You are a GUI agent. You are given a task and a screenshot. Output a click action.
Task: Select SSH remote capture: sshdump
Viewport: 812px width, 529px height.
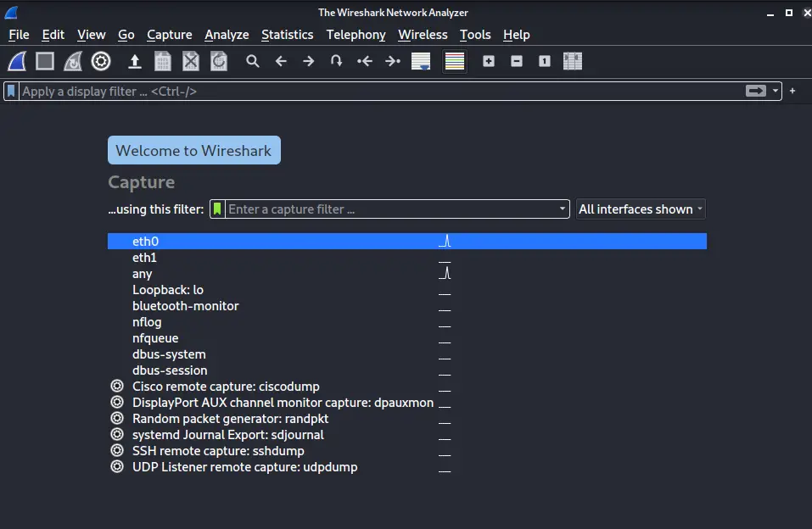[407, 450]
